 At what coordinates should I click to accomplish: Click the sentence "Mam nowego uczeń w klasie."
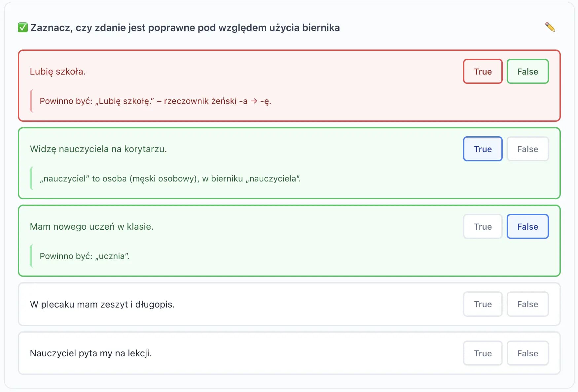tap(91, 226)
